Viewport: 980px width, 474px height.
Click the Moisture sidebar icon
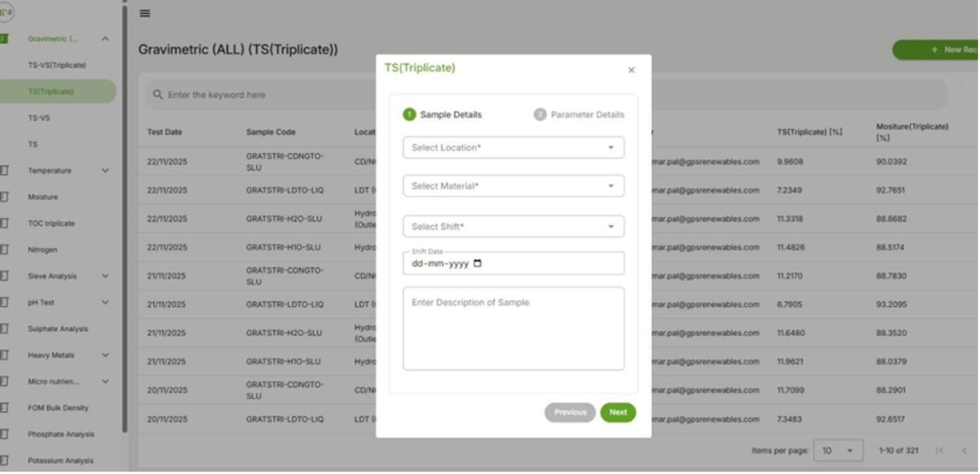pos(4,197)
